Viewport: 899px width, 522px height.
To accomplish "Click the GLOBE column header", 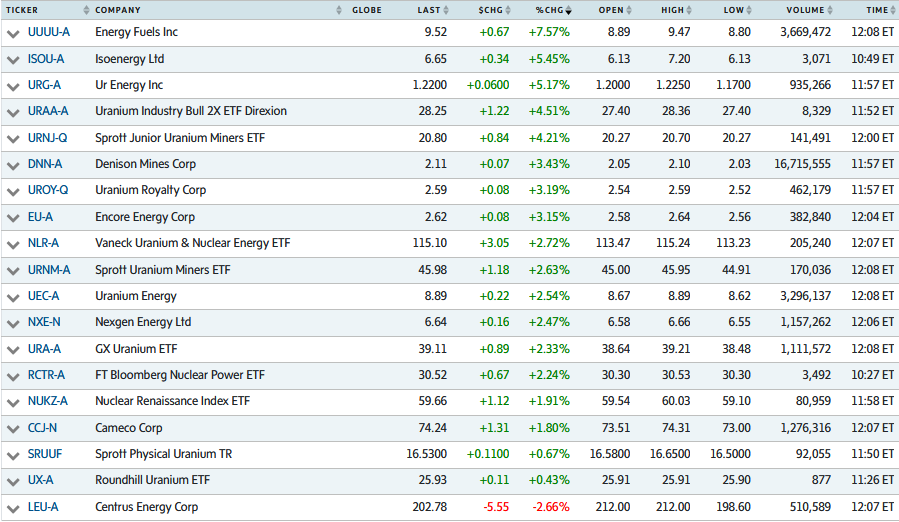I will (x=367, y=10).
